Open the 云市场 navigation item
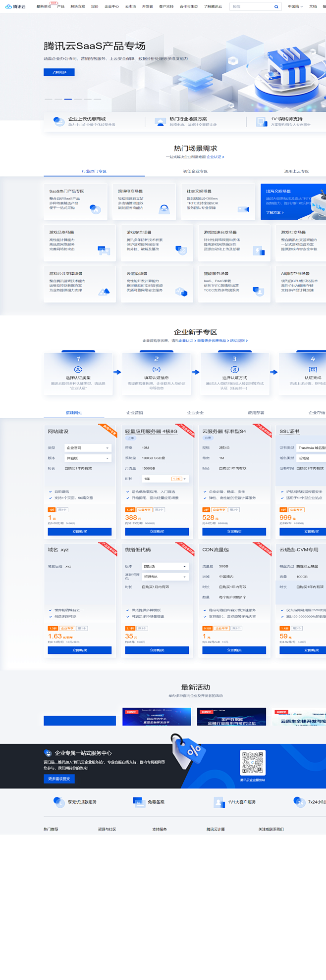The image size is (326, 980). coord(130,7)
